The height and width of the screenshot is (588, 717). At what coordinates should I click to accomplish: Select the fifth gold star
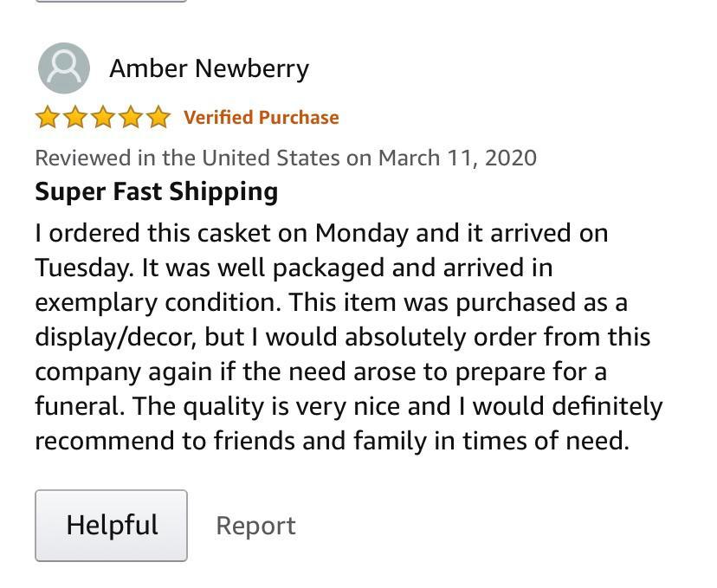tap(159, 115)
